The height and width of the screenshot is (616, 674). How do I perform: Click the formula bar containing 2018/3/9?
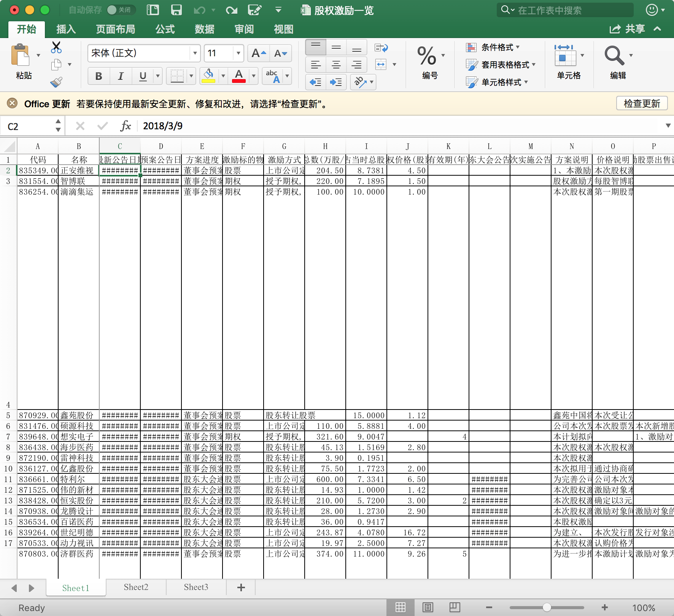(x=399, y=126)
